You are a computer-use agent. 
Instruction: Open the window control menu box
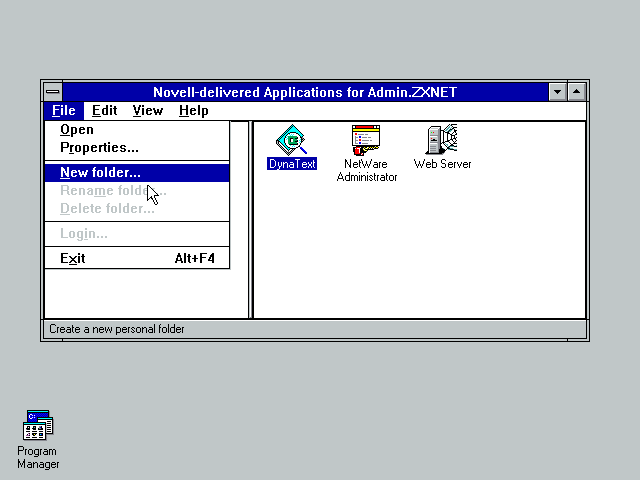[53, 91]
